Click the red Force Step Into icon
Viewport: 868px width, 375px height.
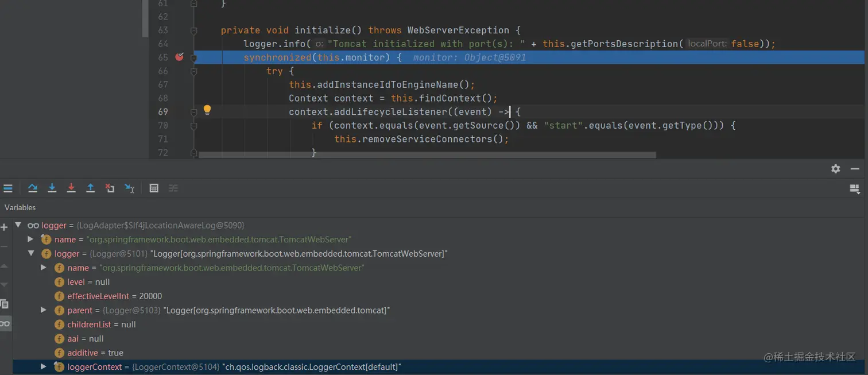coord(71,188)
